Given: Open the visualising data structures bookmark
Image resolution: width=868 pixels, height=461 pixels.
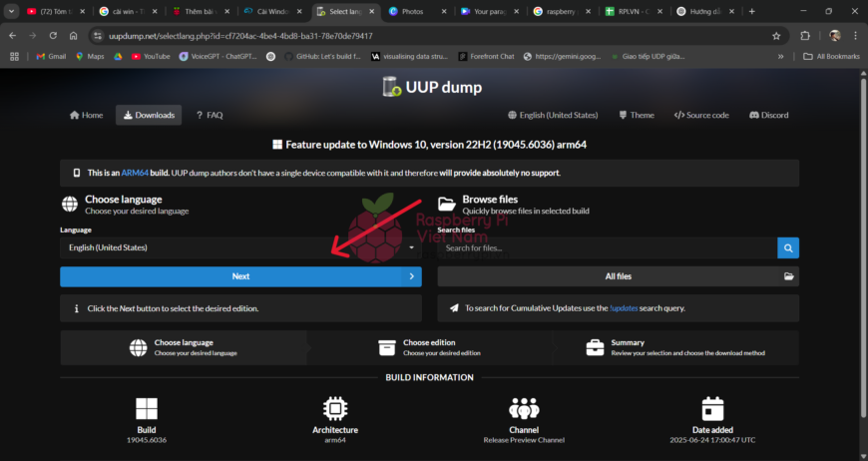Looking at the screenshot, I should (411, 57).
